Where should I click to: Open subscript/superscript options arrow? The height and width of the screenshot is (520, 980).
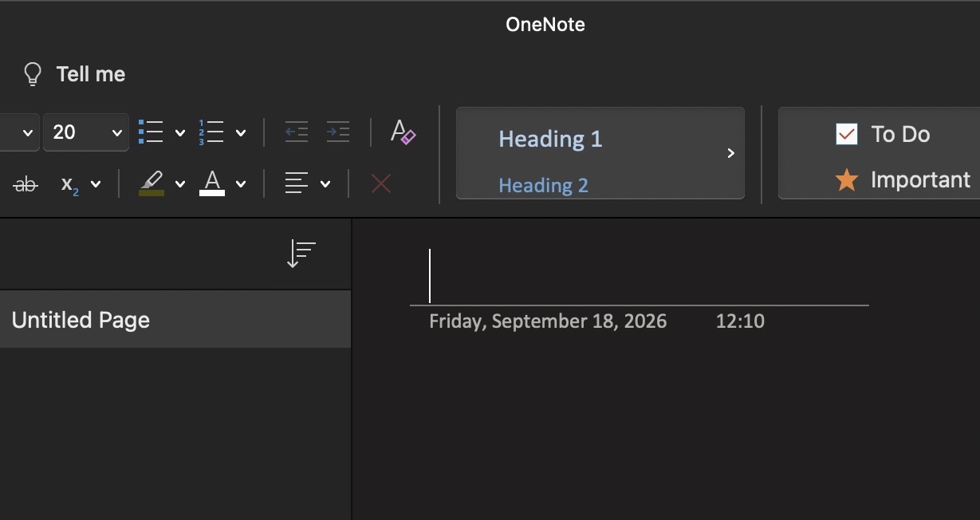[x=96, y=184]
